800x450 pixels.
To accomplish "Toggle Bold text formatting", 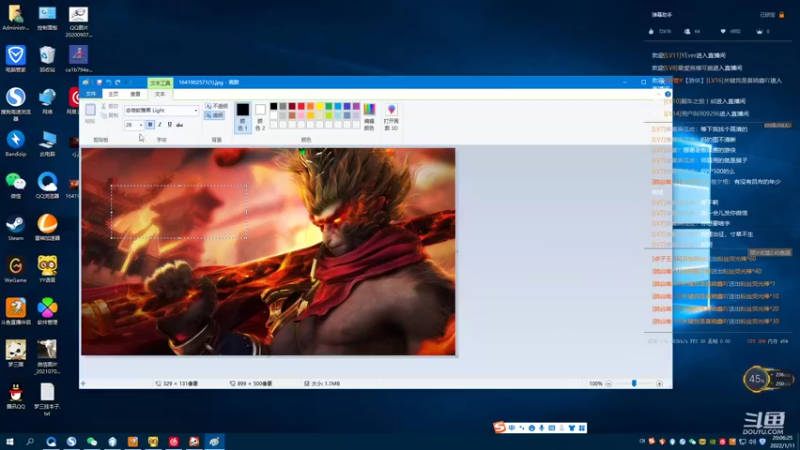I will [150, 124].
